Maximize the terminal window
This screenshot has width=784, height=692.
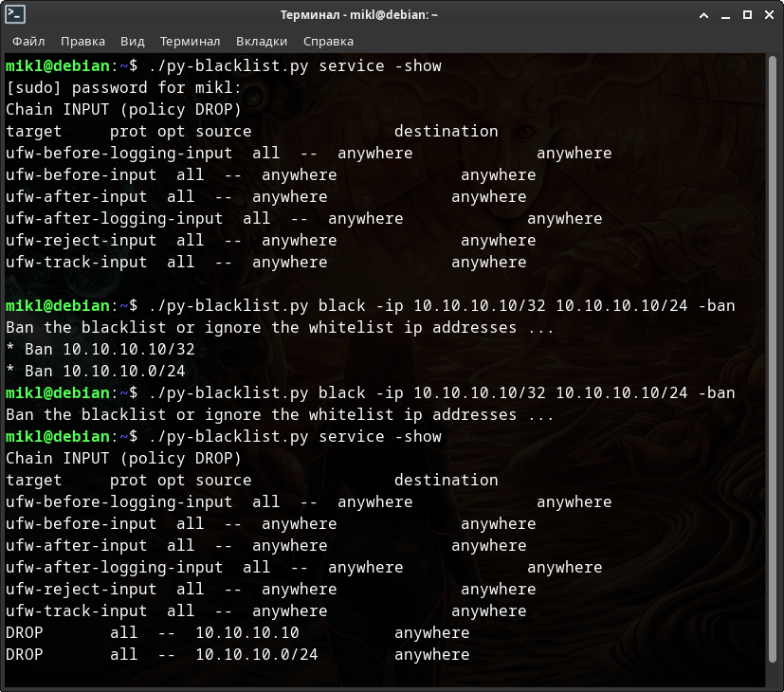coord(746,14)
